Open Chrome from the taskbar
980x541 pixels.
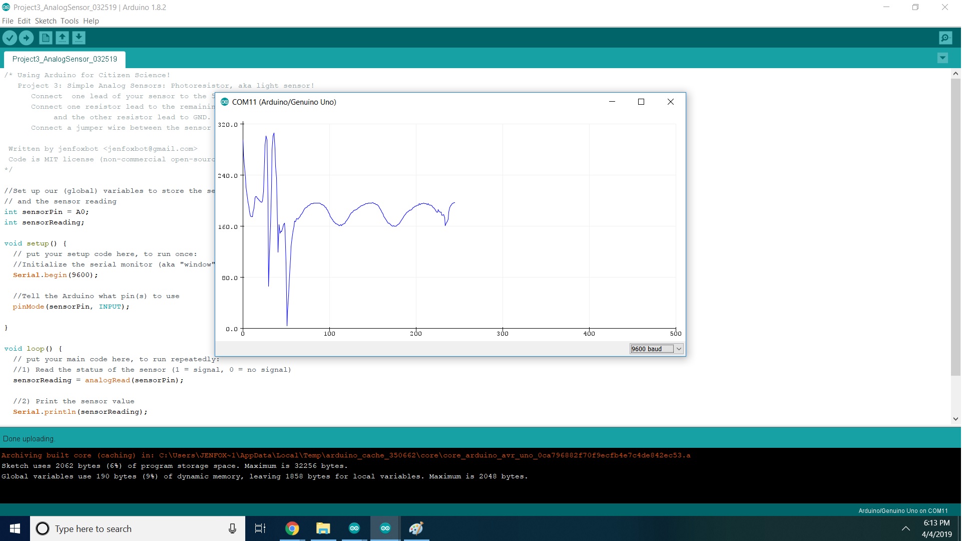(292, 528)
